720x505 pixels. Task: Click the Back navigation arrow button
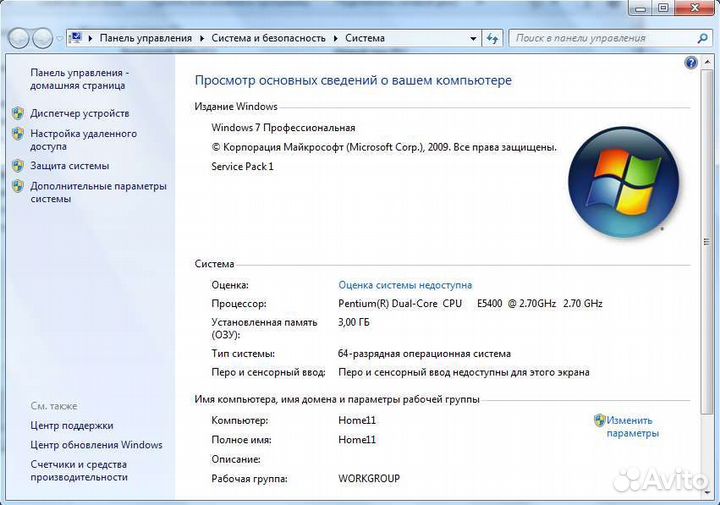point(18,38)
